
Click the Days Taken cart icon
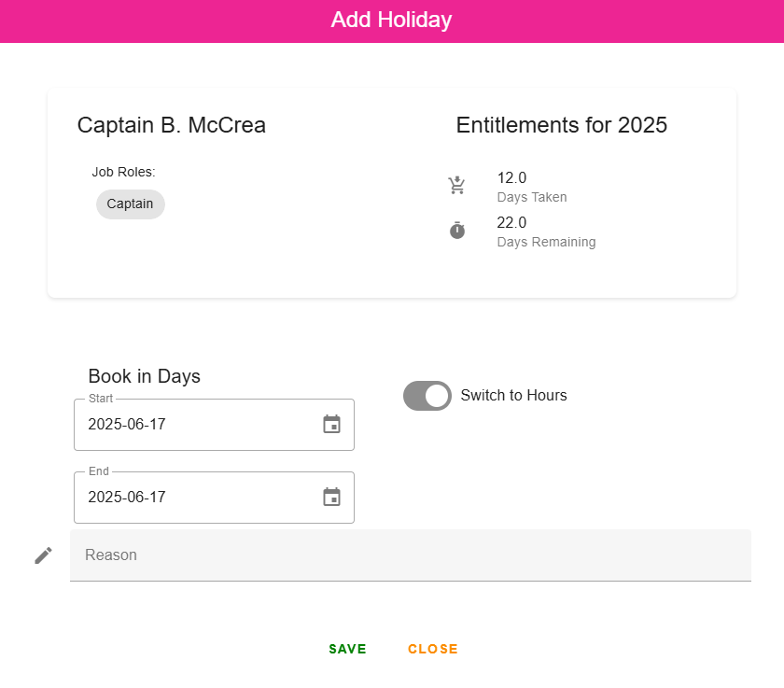pos(456,185)
